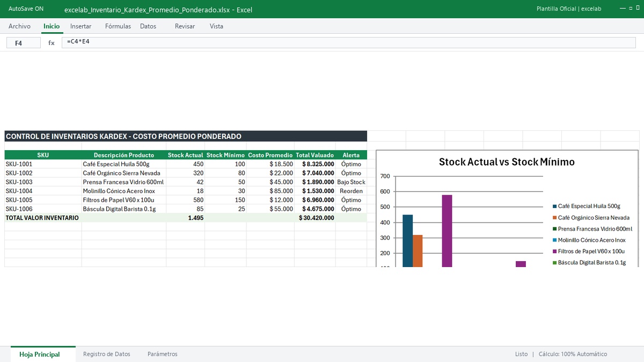Select cell SKU-1003
The width and height of the screenshot is (644, 362).
[43, 182]
